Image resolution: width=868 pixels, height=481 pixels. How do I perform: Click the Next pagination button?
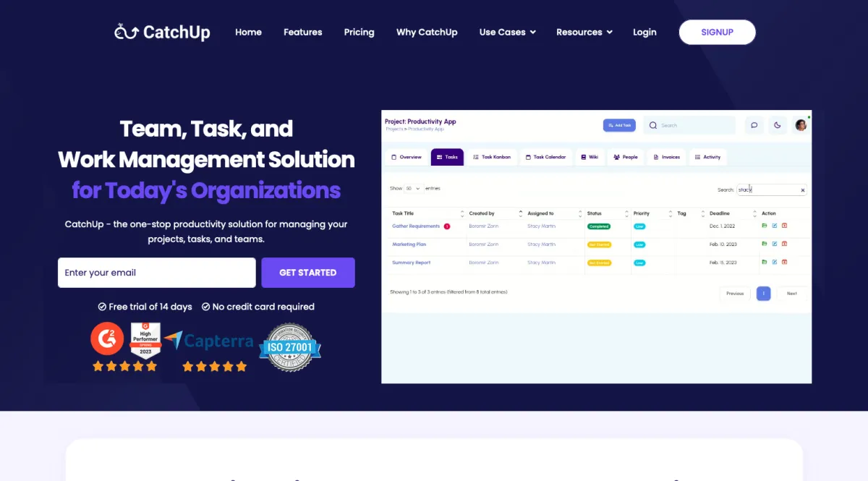[x=792, y=293]
